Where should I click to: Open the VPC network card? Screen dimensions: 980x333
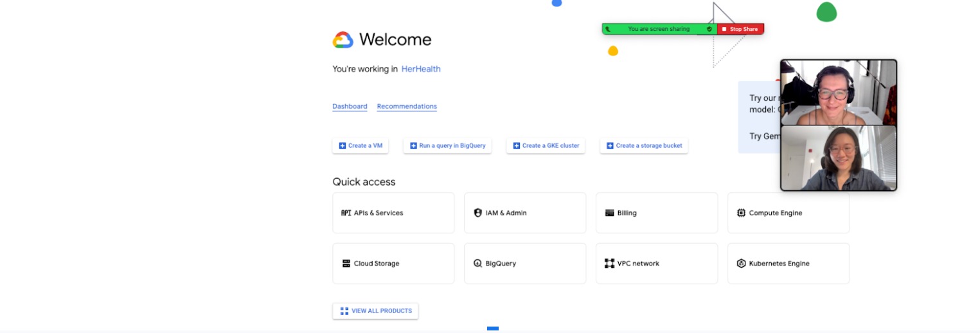tap(657, 264)
